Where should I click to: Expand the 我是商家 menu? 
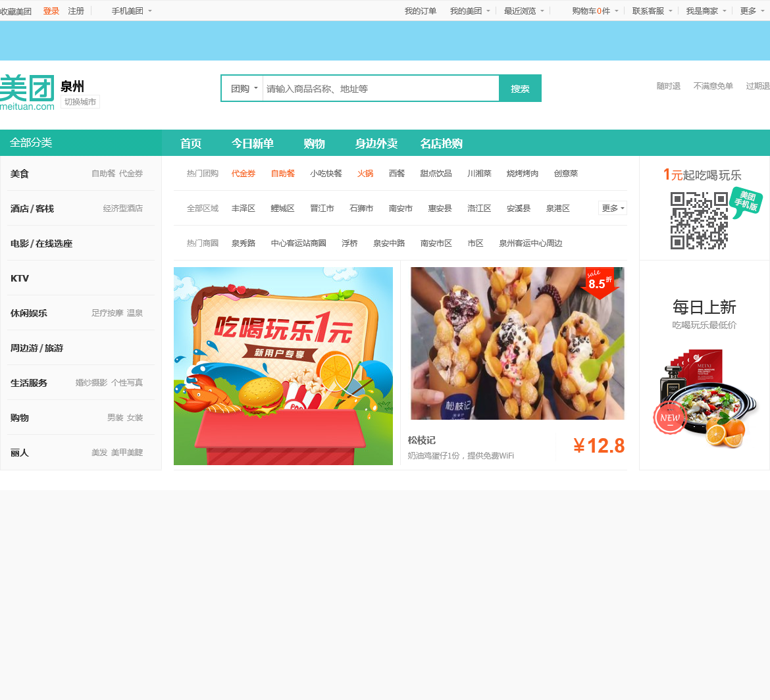click(706, 11)
